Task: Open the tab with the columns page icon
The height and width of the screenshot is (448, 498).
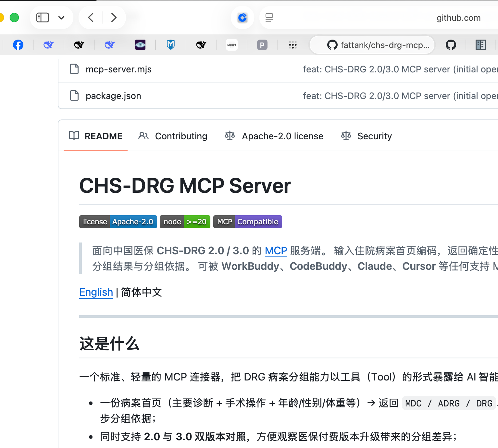Action: (x=481, y=45)
